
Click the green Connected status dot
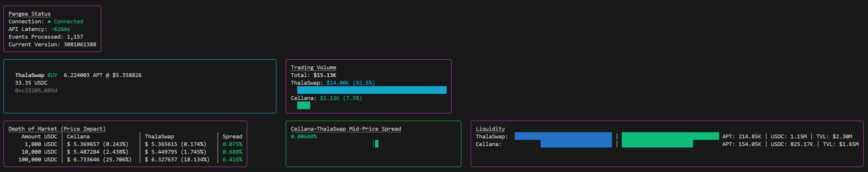[x=49, y=22]
